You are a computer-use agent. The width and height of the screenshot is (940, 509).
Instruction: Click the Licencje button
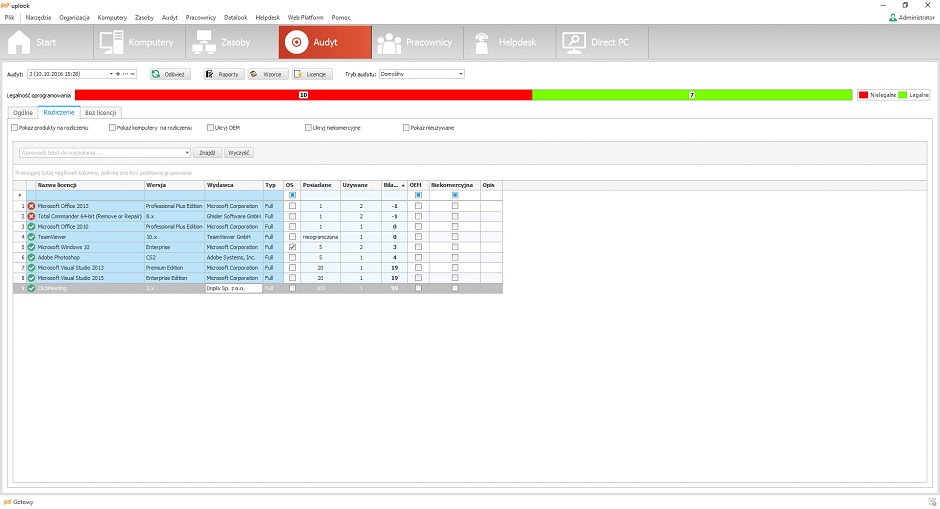click(x=312, y=74)
